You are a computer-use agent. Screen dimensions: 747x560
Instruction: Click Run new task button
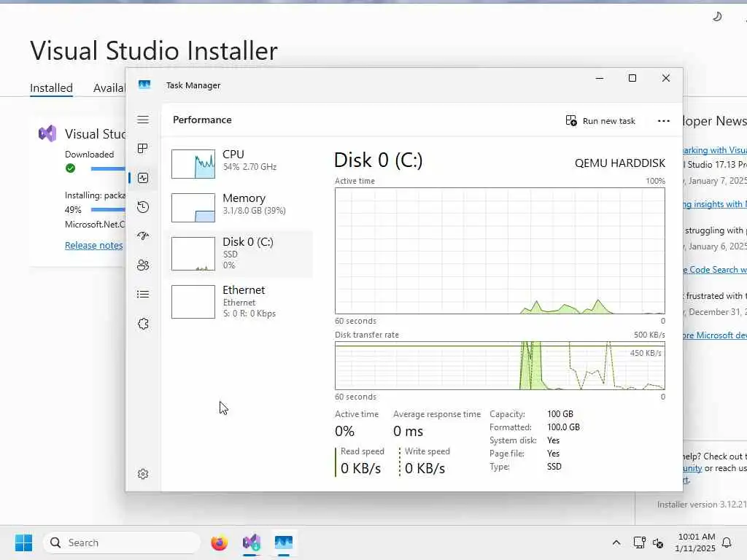pyautogui.click(x=600, y=121)
